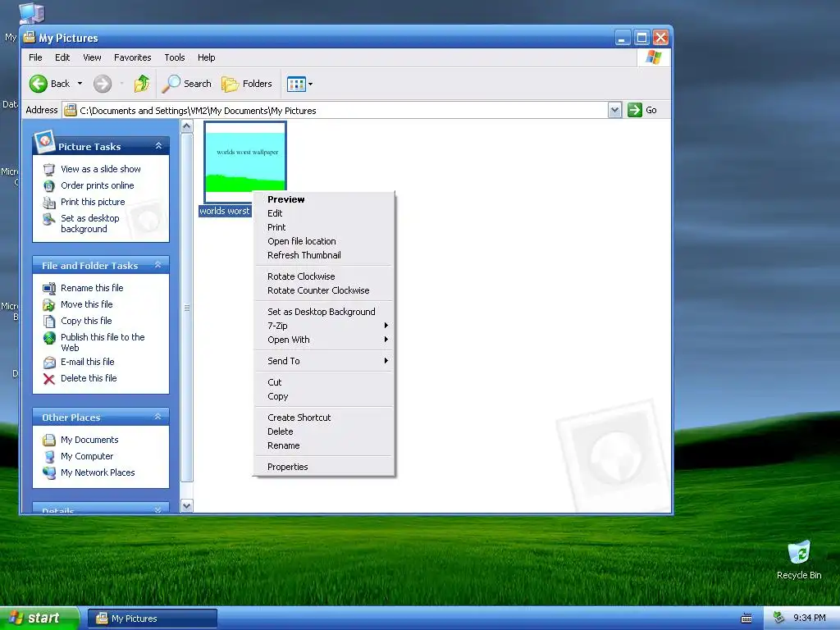Open the File menu
This screenshot has height=630, width=840.
click(35, 57)
